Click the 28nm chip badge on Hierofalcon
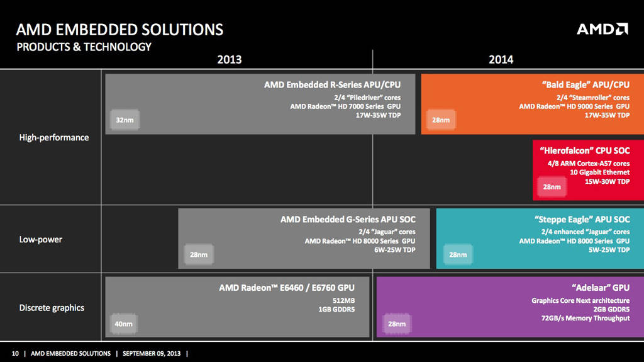Viewport: 644px width, 362px height. tap(552, 187)
